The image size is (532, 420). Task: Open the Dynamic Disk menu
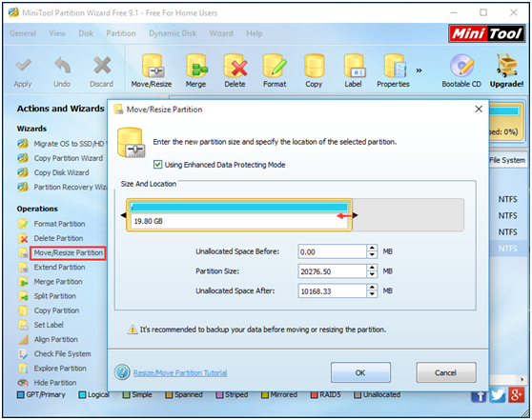(173, 33)
